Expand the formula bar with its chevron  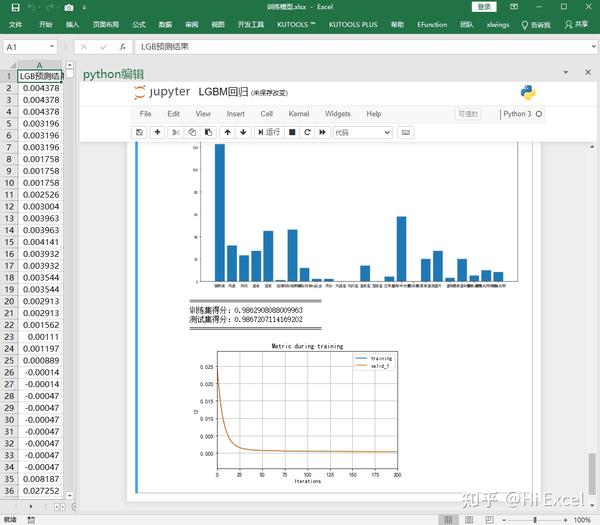pyautogui.click(x=593, y=47)
